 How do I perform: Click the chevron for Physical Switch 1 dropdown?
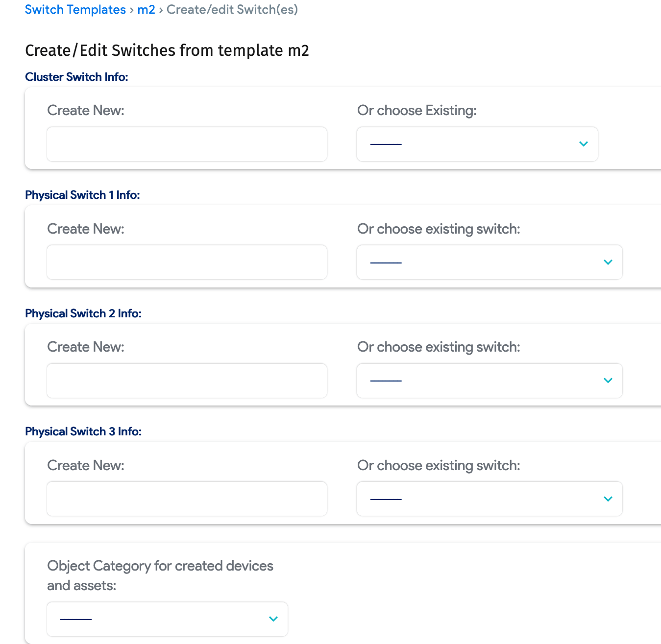pyautogui.click(x=608, y=262)
